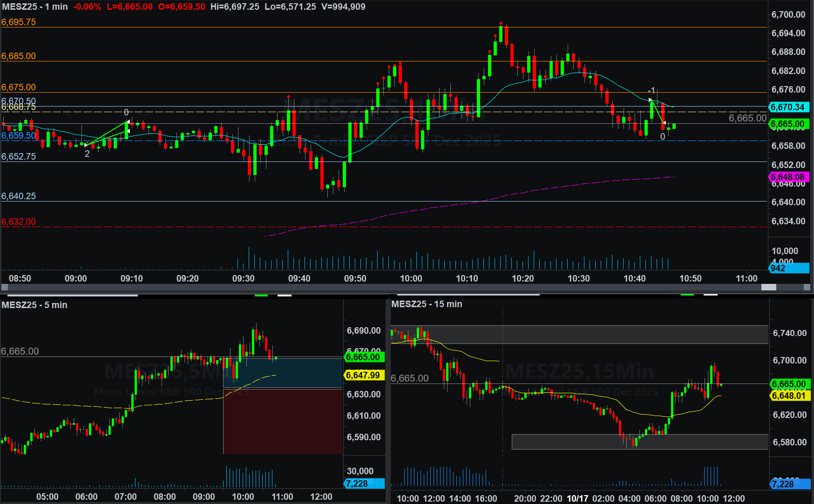Screen dimensions: 814x504
Task: Click the trade exit arrow near the 0 label
Action: [664, 123]
